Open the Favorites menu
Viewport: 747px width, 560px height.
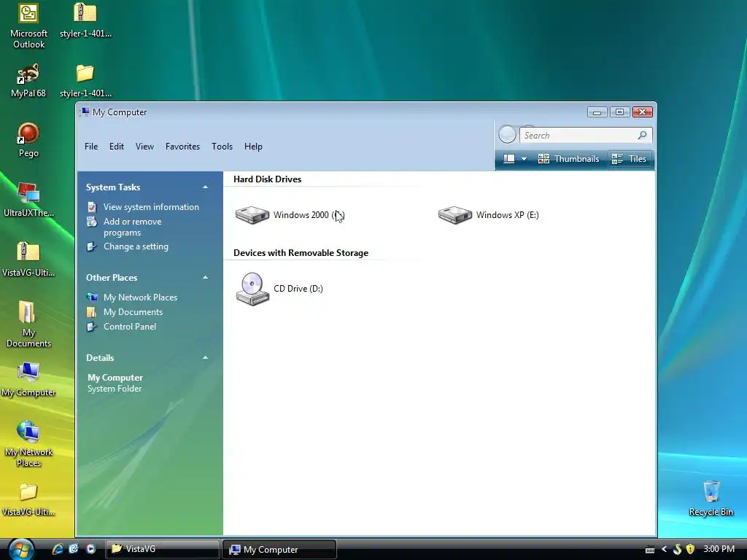click(182, 147)
